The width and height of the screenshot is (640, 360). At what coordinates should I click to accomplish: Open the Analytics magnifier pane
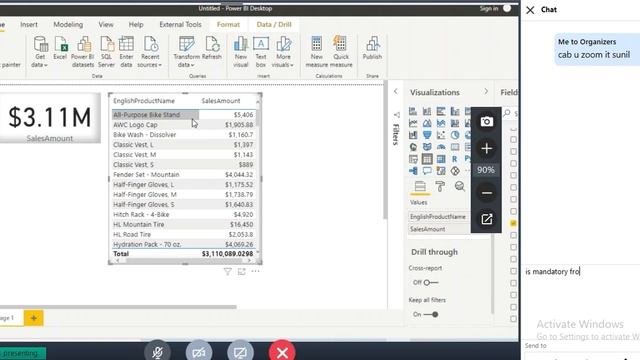[460, 187]
